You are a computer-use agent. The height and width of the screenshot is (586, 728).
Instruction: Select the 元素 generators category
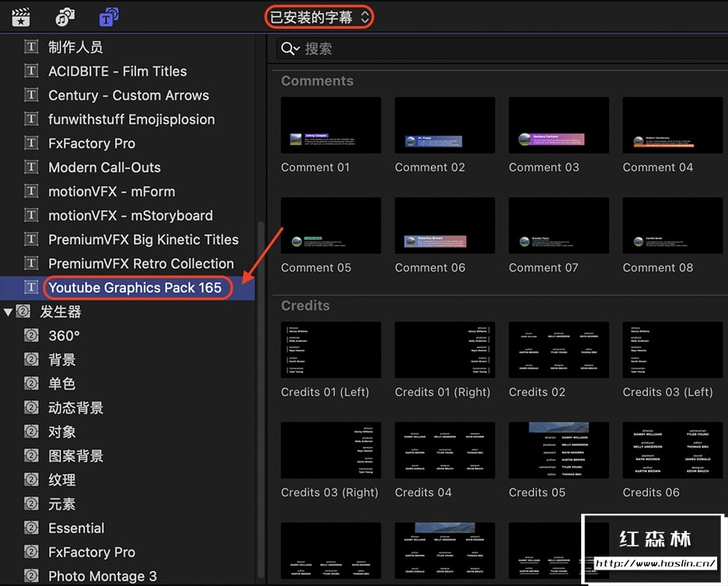coord(61,504)
